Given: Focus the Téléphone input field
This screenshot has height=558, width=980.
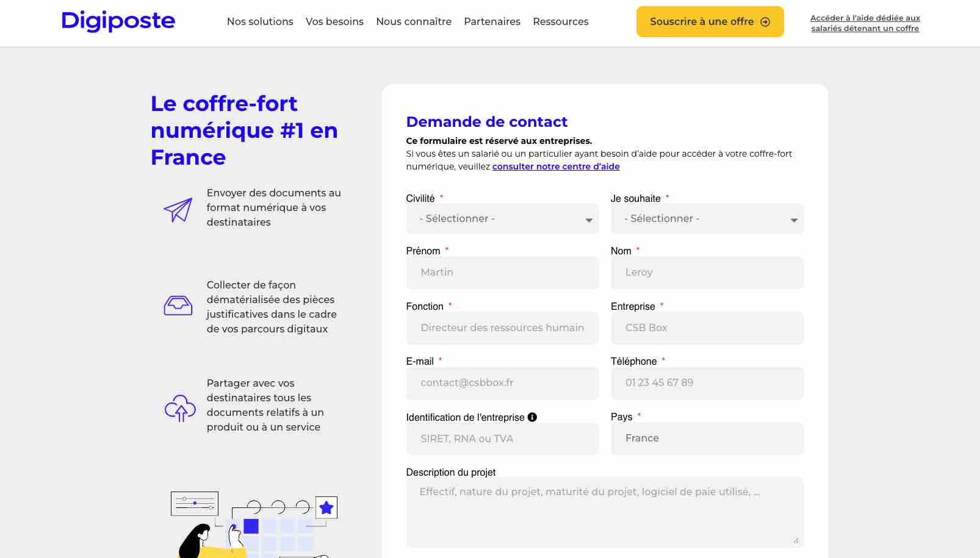Looking at the screenshot, I should pos(707,383).
